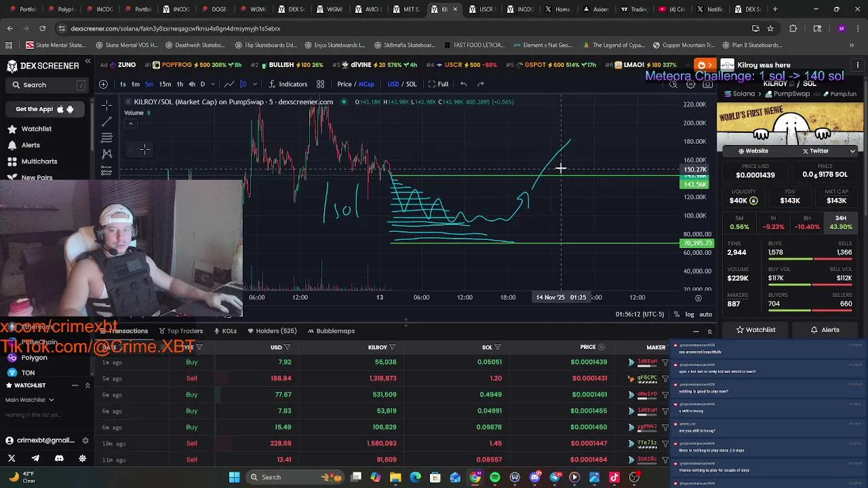The width and height of the screenshot is (868, 488).
Task: Open maker qF6CPC wallet link
Action: pyautogui.click(x=647, y=378)
